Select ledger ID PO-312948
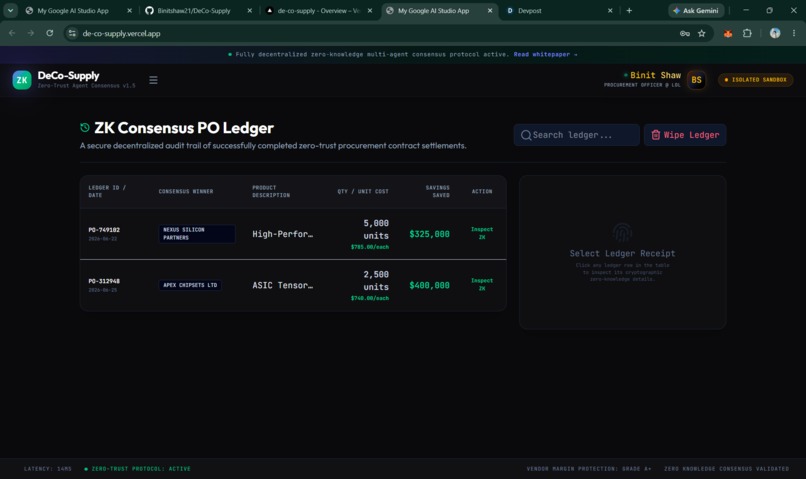 [x=104, y=281]
